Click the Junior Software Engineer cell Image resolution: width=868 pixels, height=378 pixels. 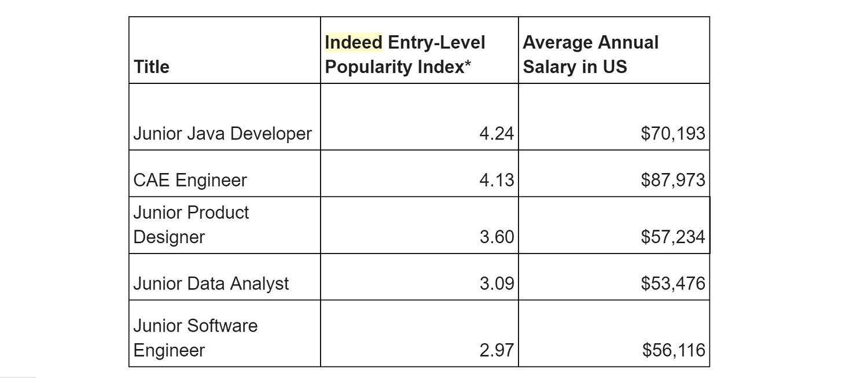(x=195, y=338)
